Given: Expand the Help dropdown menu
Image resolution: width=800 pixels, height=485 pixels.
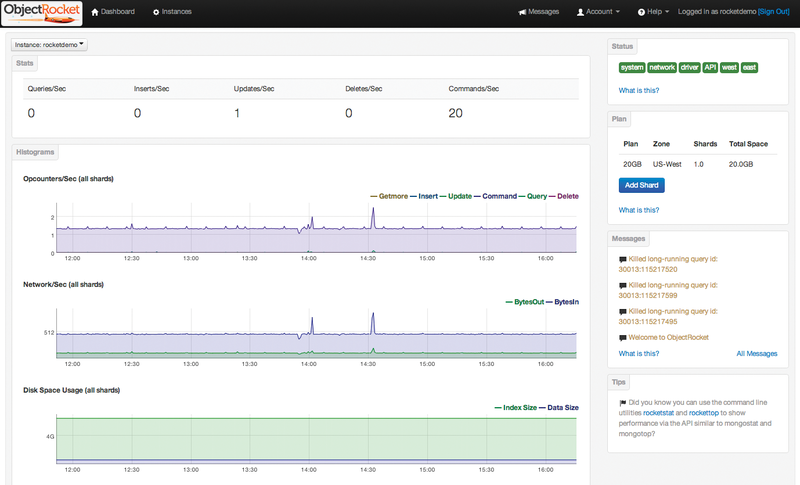Looking at the screenshot, I should point(657,12).
